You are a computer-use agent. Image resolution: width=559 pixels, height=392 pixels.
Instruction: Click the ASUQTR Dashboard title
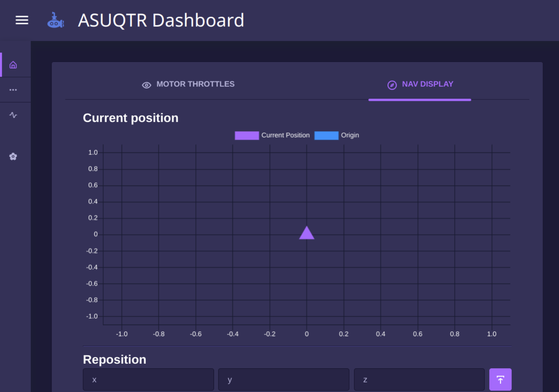click(x=161, y=20)
